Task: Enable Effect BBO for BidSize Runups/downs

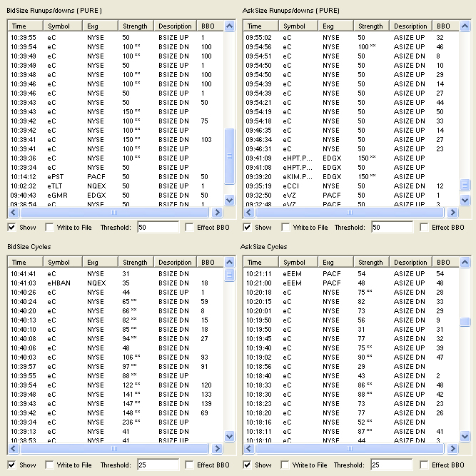Action: point(189,227)
